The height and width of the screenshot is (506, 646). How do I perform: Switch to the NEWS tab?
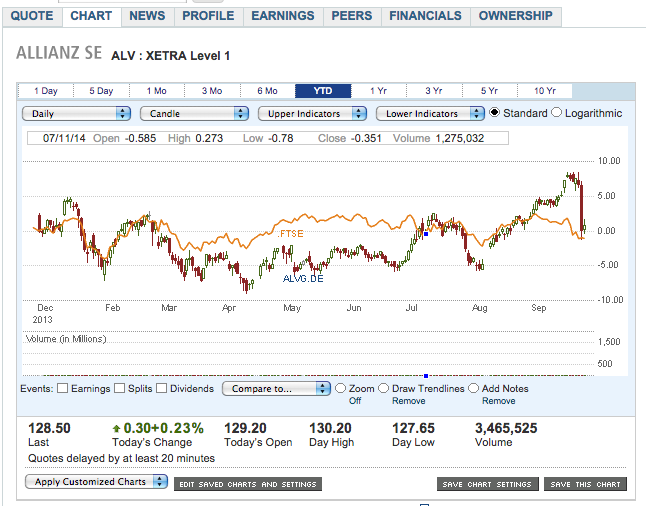point(147,16)
